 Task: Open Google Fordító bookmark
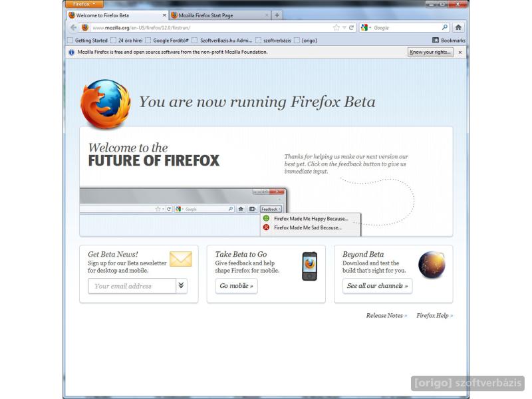click(167, 41)
